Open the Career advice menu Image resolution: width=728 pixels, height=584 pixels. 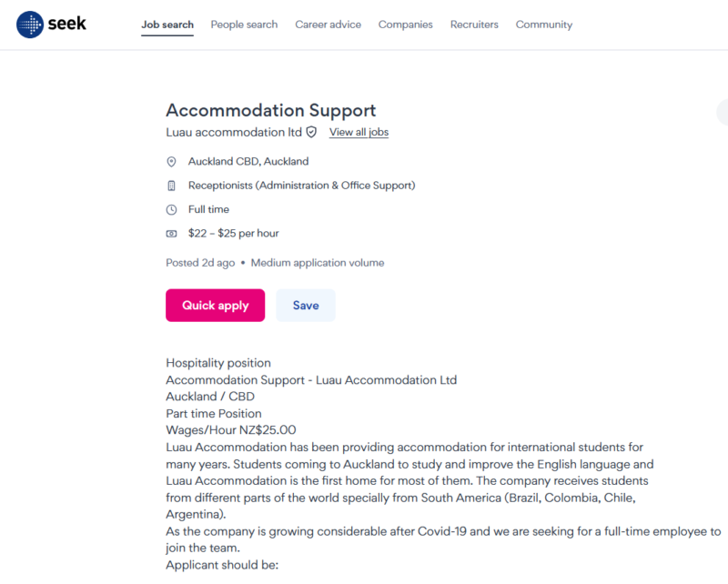click(x=328, y=25)
